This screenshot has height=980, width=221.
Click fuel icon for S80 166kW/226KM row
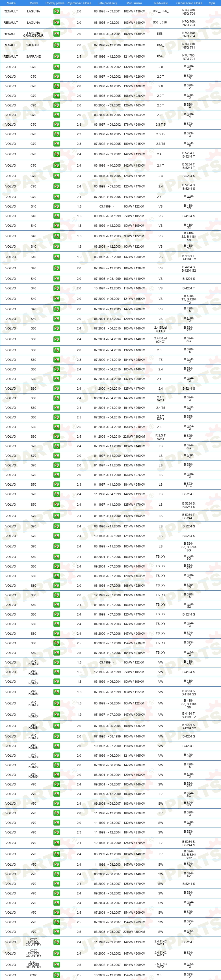coord(57,586)
